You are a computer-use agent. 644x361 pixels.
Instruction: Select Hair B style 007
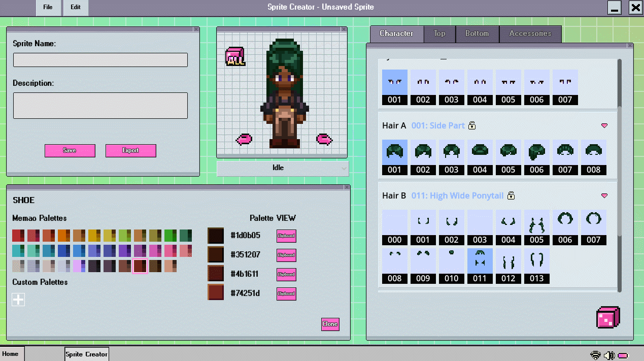(594, 227)
